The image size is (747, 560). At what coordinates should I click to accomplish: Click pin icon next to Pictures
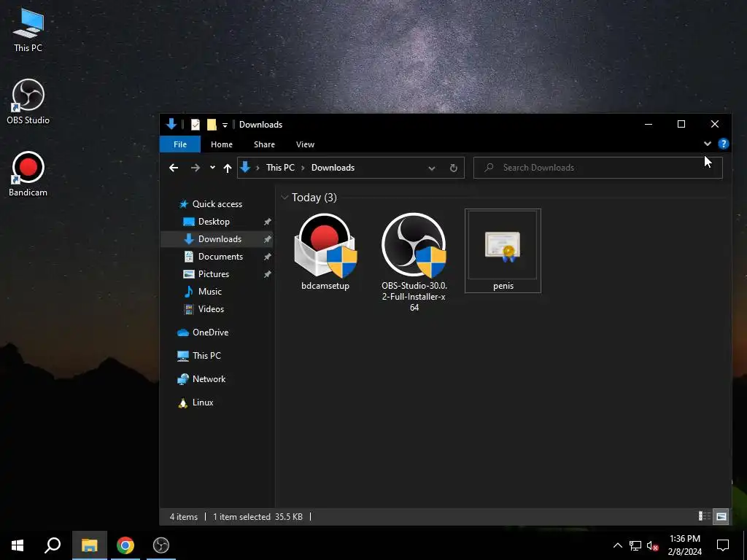click(267, 274)
